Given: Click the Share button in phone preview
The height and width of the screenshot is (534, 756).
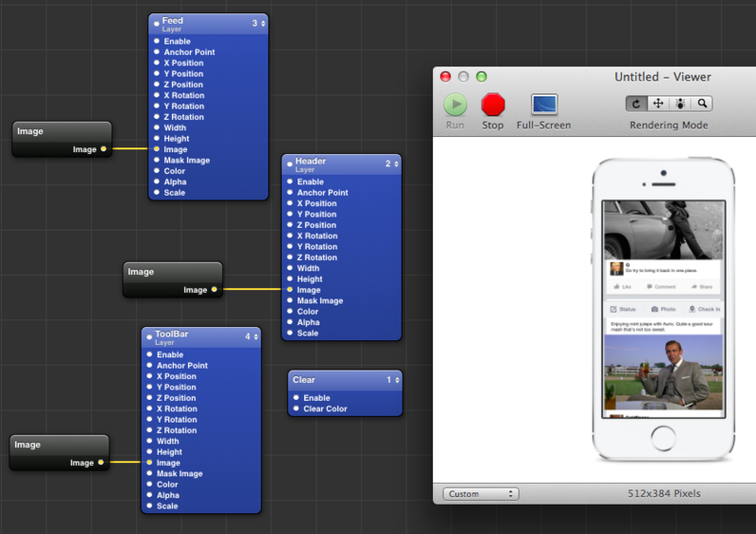Looking at the screenshot, I should click(x=701, y=286).
